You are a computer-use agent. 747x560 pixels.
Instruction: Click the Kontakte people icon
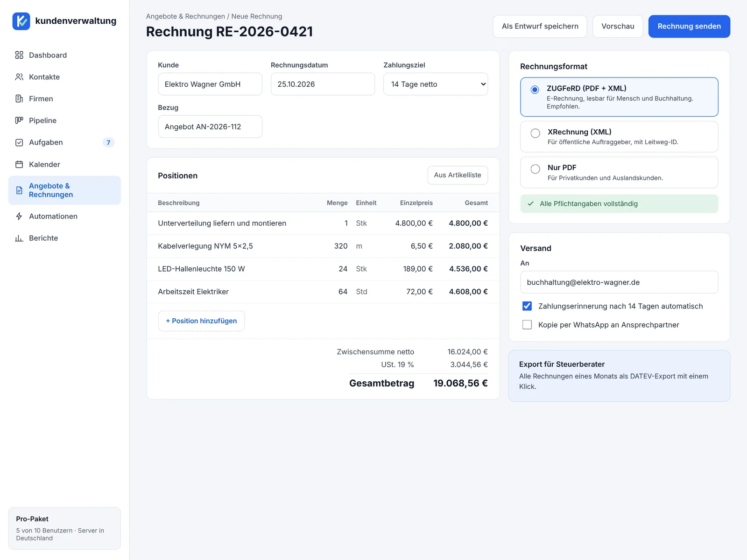pos(19,77)
